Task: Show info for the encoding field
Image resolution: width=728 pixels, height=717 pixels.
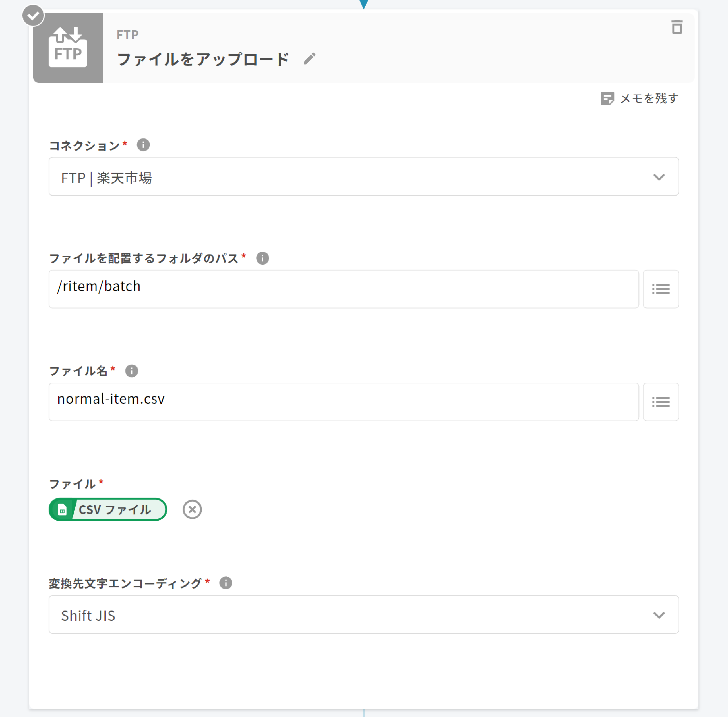Action: [x=226, y=583]
